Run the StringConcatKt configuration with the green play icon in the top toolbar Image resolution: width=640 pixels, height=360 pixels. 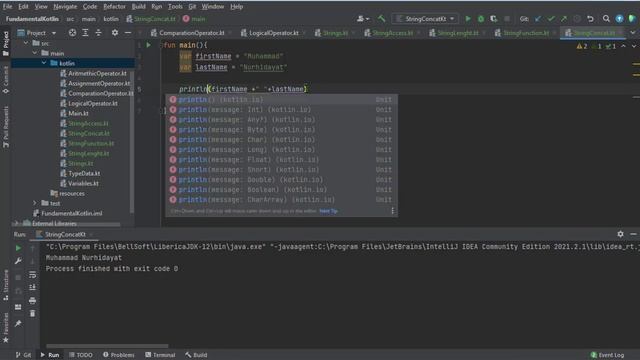click(x=468, y=19)
